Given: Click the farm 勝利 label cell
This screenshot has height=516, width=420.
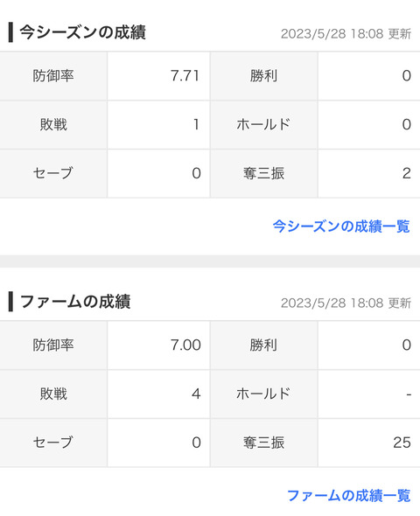Looking at the screenshot, I should [x=264, y=345].
